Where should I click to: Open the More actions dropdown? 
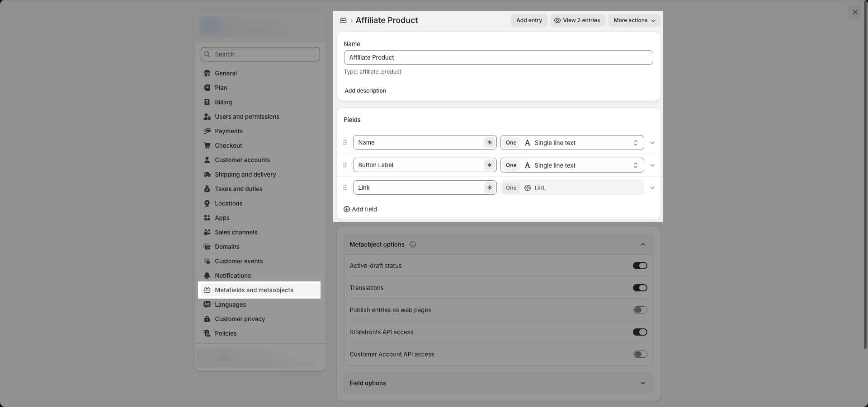point(634,20)
